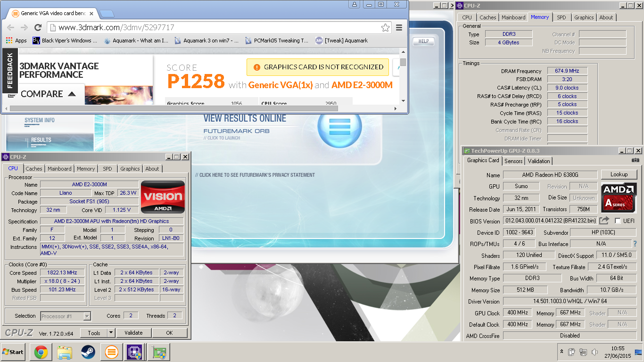Switch to Memory tab in lower CPU-Z
This screenshot has height=362, width=644.
[x=86, y=168]
